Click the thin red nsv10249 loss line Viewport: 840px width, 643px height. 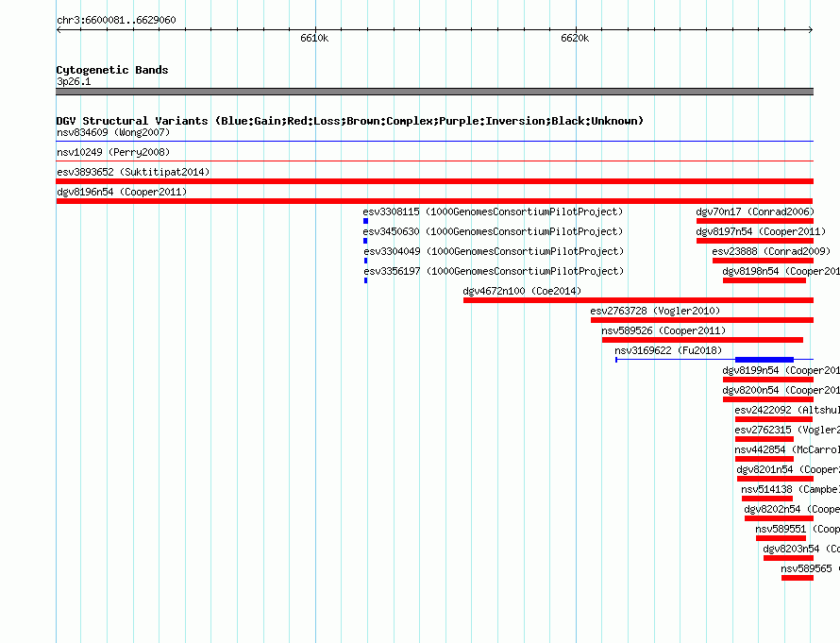[434, 161]
